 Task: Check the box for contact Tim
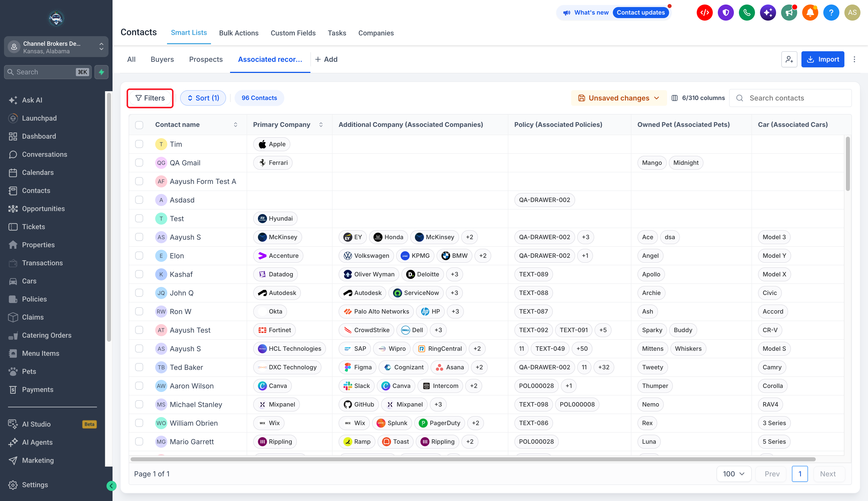[x=139, y=144]
